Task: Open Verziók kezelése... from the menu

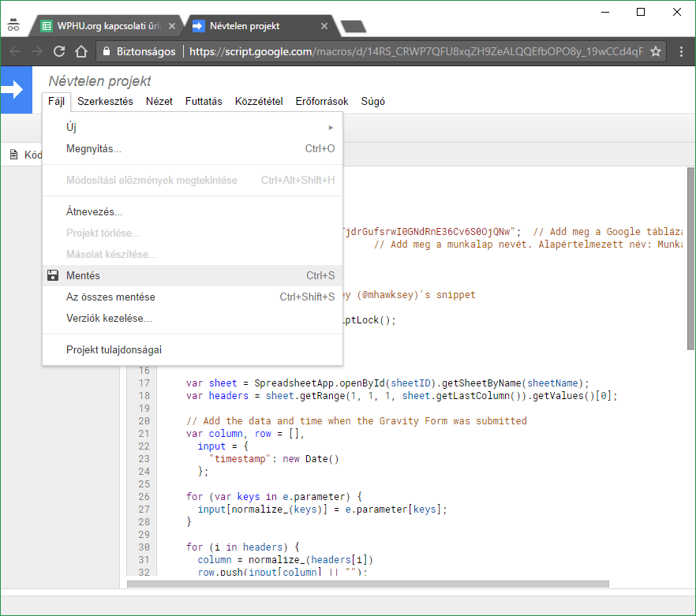Action: coord(109,318)
